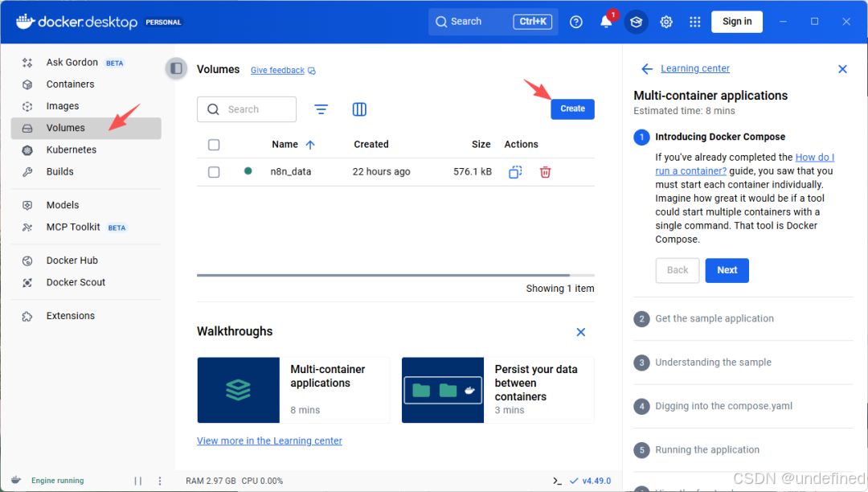
Task: Click the Create volume button
Action: 572,109
